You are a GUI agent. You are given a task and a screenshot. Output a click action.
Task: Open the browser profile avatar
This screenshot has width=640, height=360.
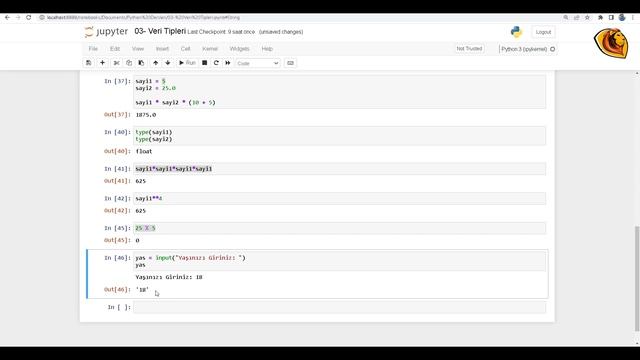[622, 18]
